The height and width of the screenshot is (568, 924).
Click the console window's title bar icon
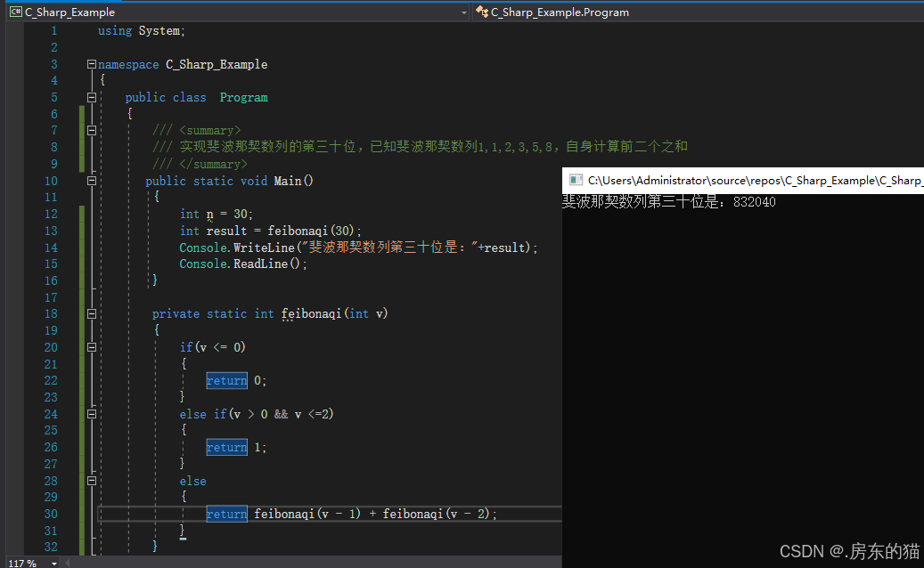click(576, 180)
